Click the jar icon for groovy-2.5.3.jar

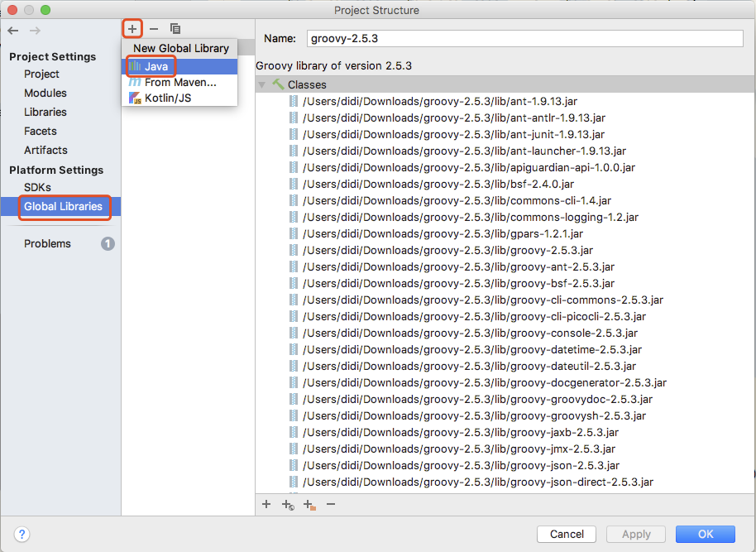293,250
